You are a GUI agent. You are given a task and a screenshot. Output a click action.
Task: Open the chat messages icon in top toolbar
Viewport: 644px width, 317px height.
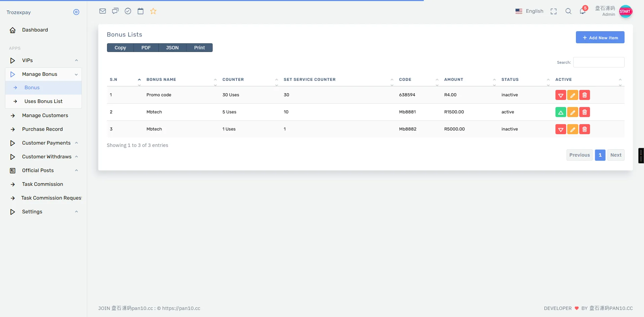[115, 11]
